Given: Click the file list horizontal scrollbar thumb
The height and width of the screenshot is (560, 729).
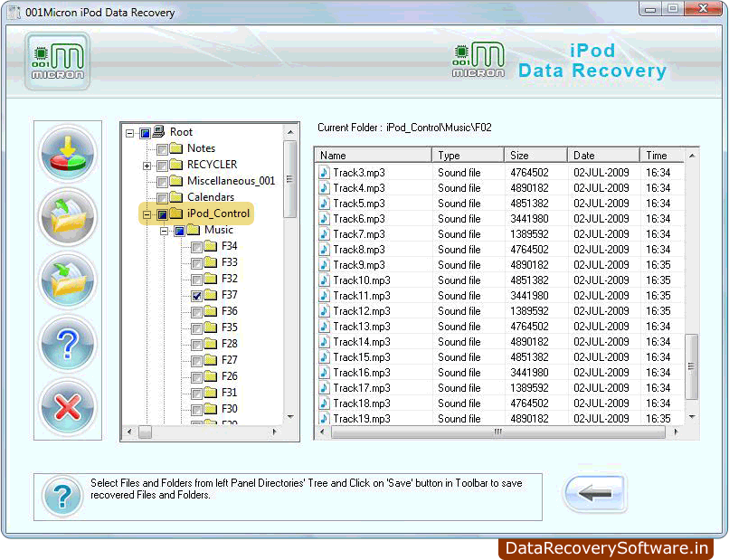Looking at the screenshot, I should click(x=498, y=432).
